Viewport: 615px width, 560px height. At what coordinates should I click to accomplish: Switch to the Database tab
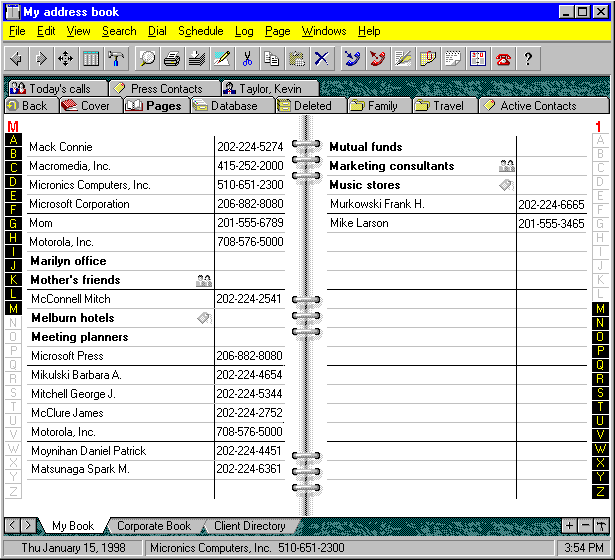(x=233, y=106)
